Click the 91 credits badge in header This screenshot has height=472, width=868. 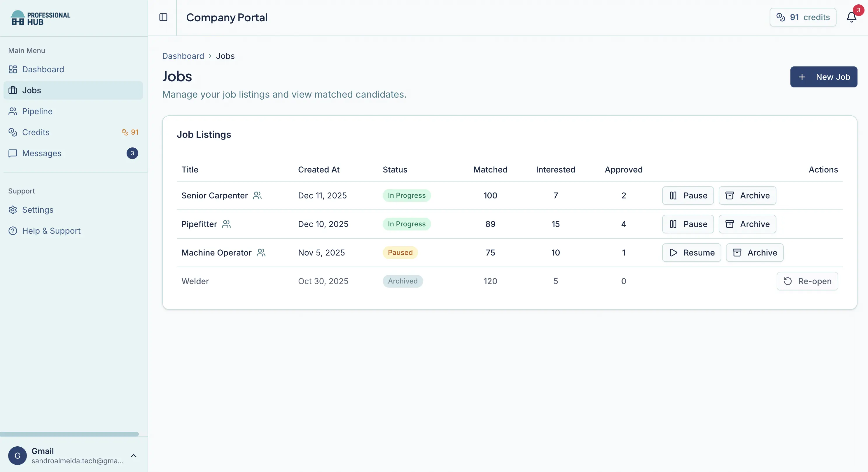click(x=803, y=17)
